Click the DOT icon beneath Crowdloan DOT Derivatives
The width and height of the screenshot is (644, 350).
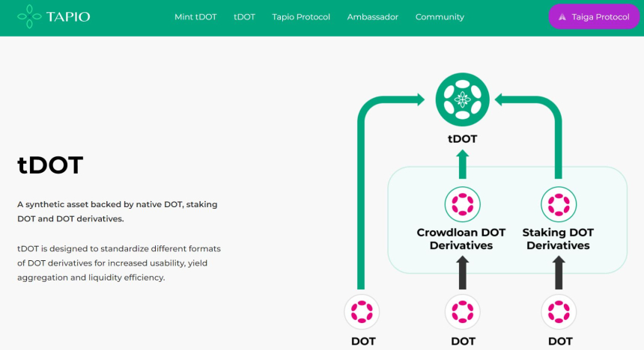click(x=462, y=311)
